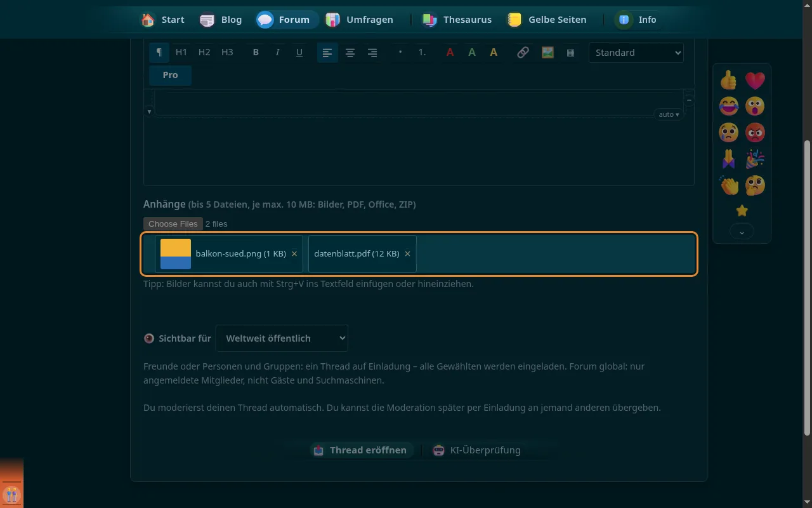812x508 pixels.
Task: Apply the paragraph format (¶)
Action: pos(159,53)
